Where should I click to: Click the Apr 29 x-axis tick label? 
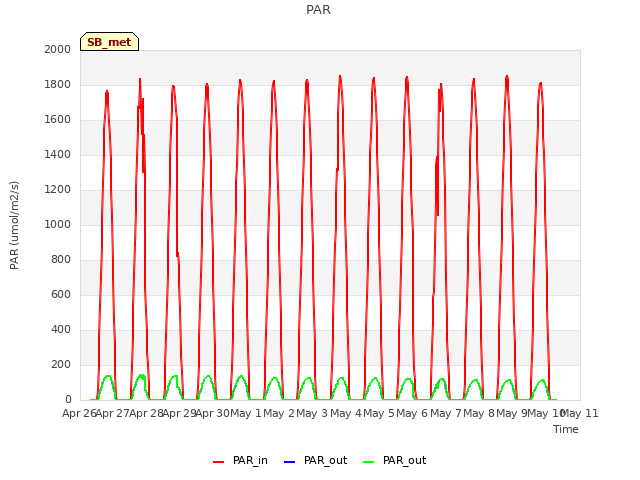click(180, 413)
